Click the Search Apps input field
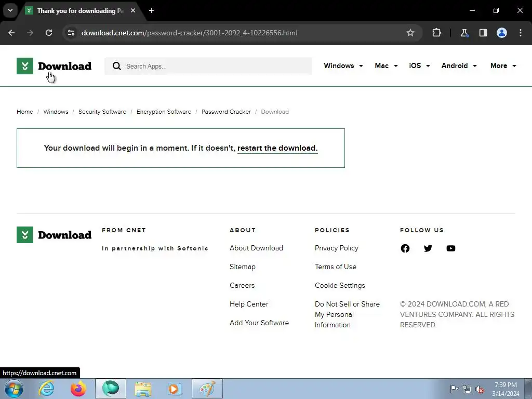Screen dimensions: 532x399 [208, 66]
